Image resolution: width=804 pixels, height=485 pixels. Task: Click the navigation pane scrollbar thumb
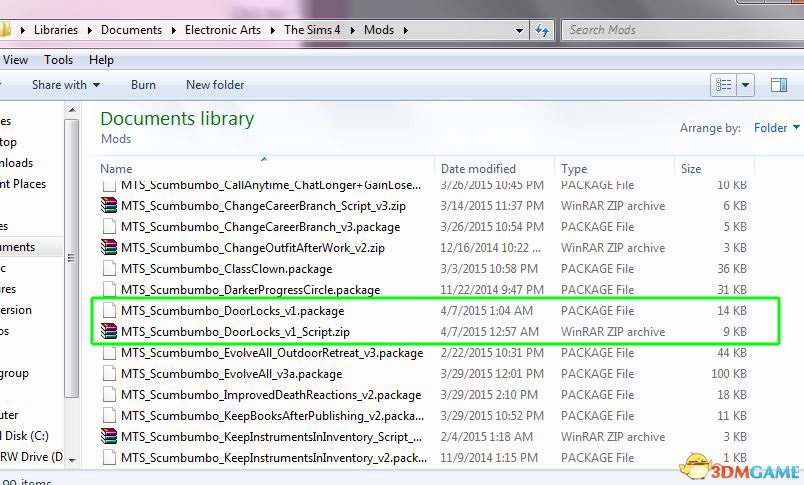point(72,258)
